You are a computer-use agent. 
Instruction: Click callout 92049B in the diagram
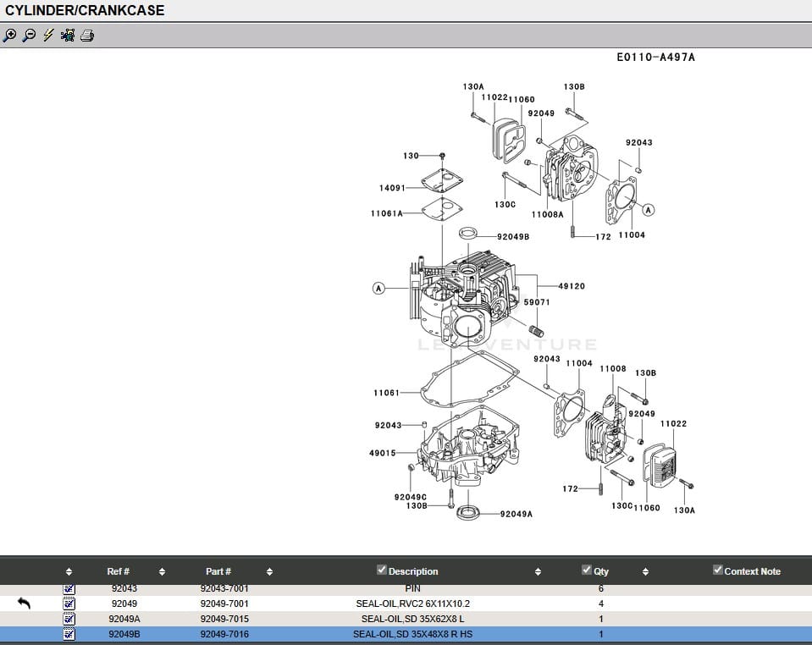513,237
